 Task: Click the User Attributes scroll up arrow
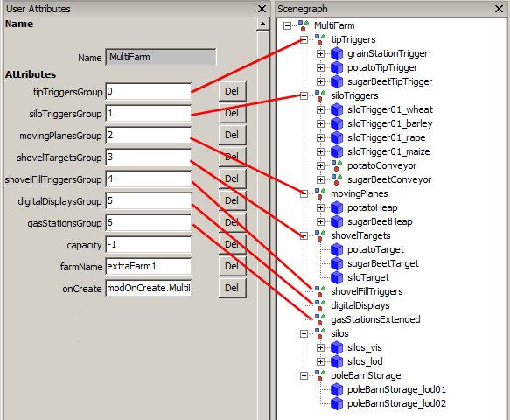(262, 24)
